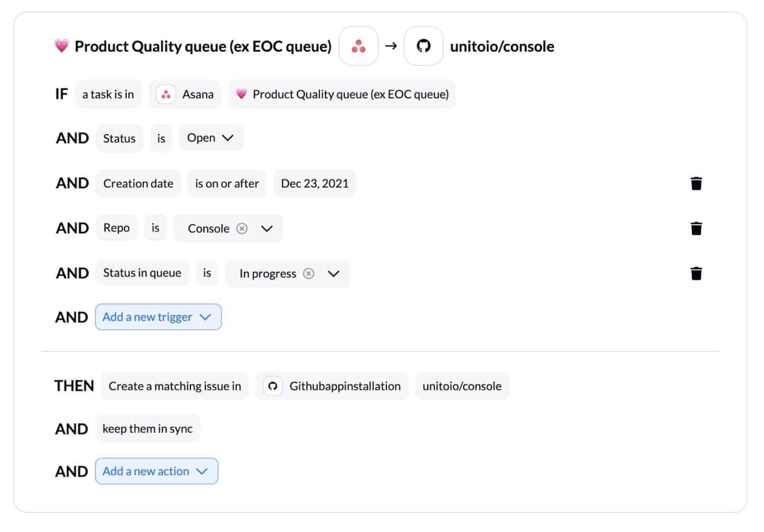Click the Status in queue field chip
Viewport: 764px width, 532px height.
[x=142, y=273]
